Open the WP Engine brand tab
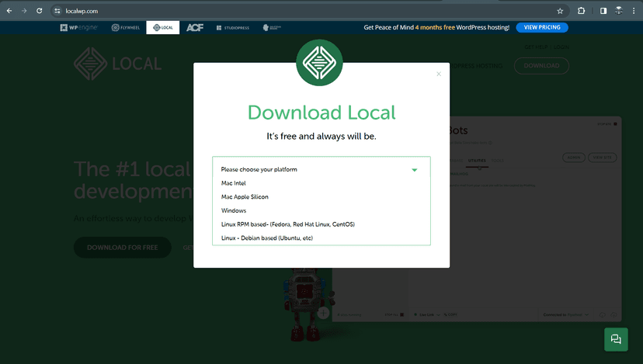The height and width of the screenshot is (364, 643). click(78, 27)
